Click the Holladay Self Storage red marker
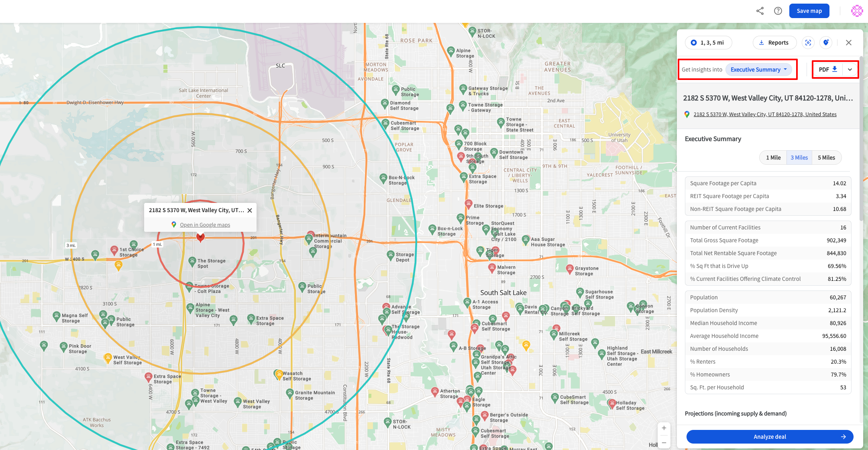The height and width of the screenshot is (450, 868). (x=612, y=403)
